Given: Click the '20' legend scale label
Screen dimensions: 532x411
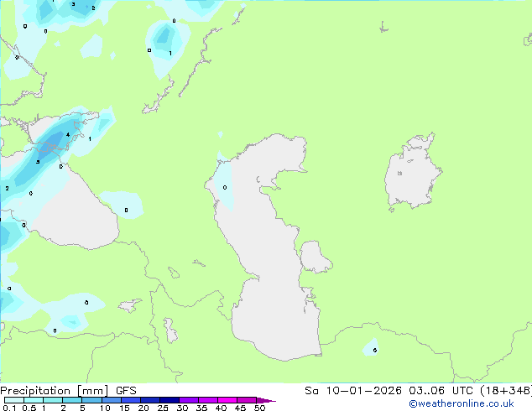Looking at the screenshot, I should [x=143, y=408].
